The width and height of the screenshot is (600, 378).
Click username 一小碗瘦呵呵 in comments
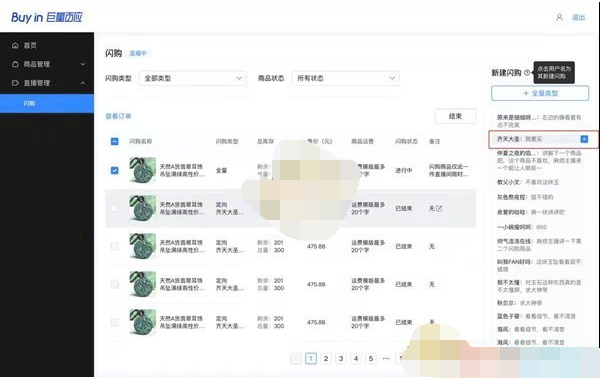[515, 227]
